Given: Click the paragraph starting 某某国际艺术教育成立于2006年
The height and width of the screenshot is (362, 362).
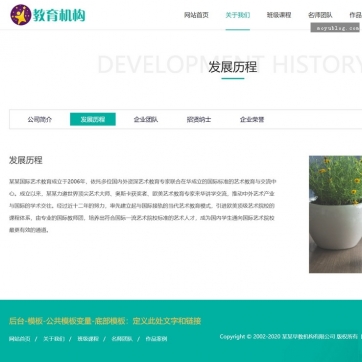Looking at the screenshot, I should [143, 206].
